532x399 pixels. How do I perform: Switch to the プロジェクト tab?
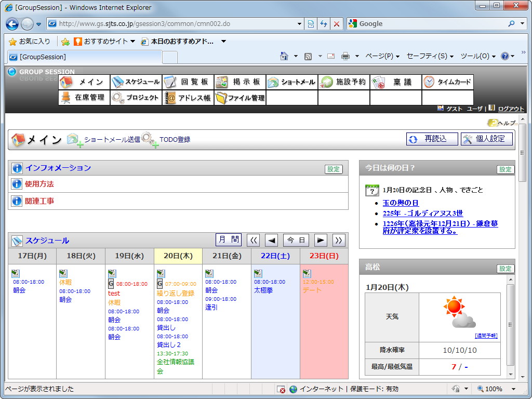pyautogui.click(x=135, y=98)
